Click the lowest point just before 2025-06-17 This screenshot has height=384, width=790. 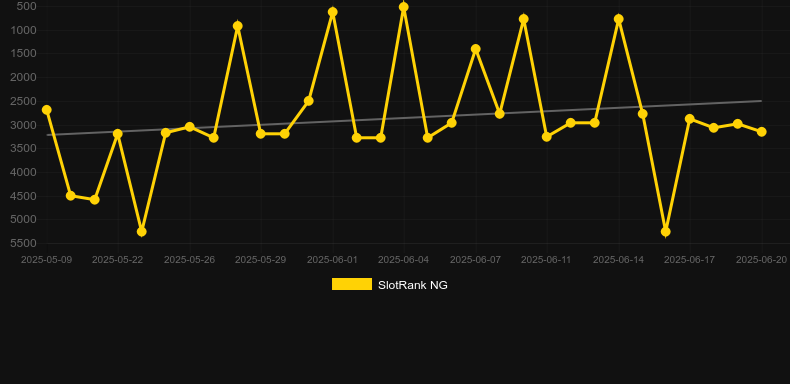click(x=666, y=232)
